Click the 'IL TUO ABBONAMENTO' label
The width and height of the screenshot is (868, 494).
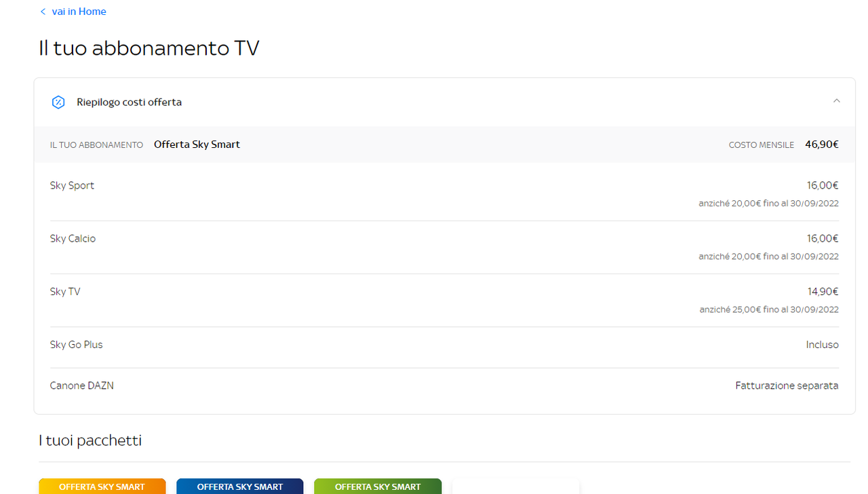pyautogui.click(x=96, y=145)
